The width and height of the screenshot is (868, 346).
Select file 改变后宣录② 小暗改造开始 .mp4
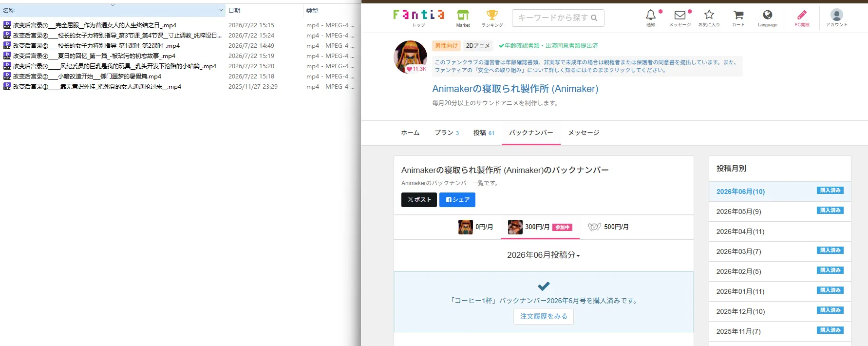pos(87,76)
